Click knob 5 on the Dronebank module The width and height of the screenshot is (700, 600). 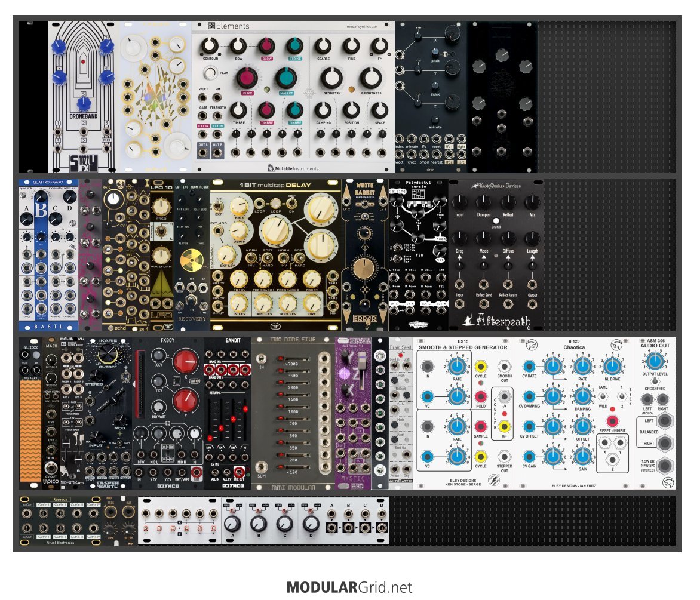tap(84, 104)
